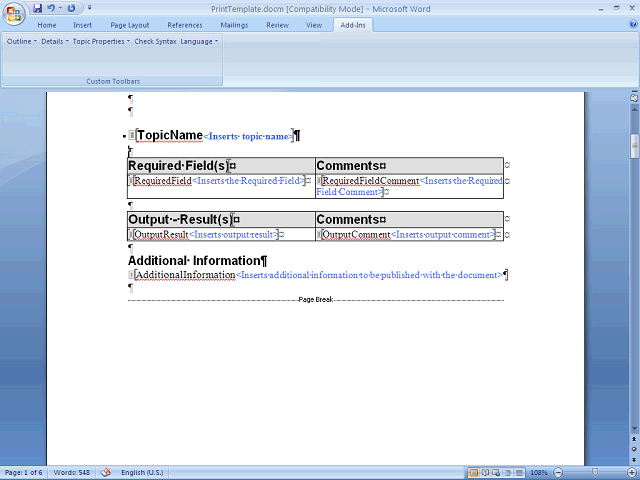Go to the Mailings tab
Screen dimensions: 640x480
(x=234, y=25)
